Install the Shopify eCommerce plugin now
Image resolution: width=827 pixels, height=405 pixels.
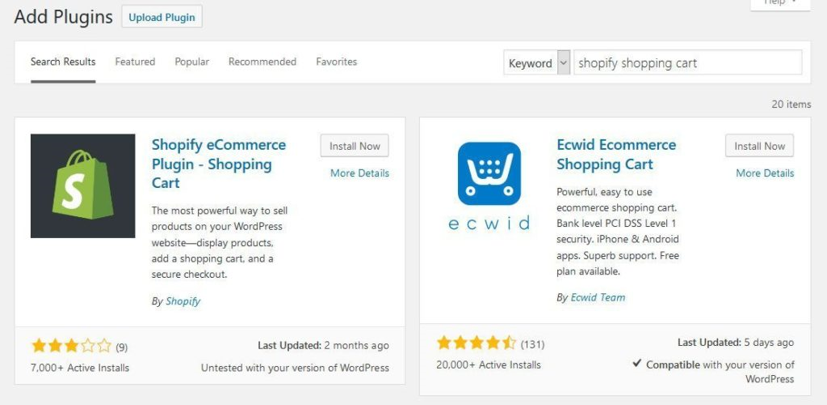point(354,146)
